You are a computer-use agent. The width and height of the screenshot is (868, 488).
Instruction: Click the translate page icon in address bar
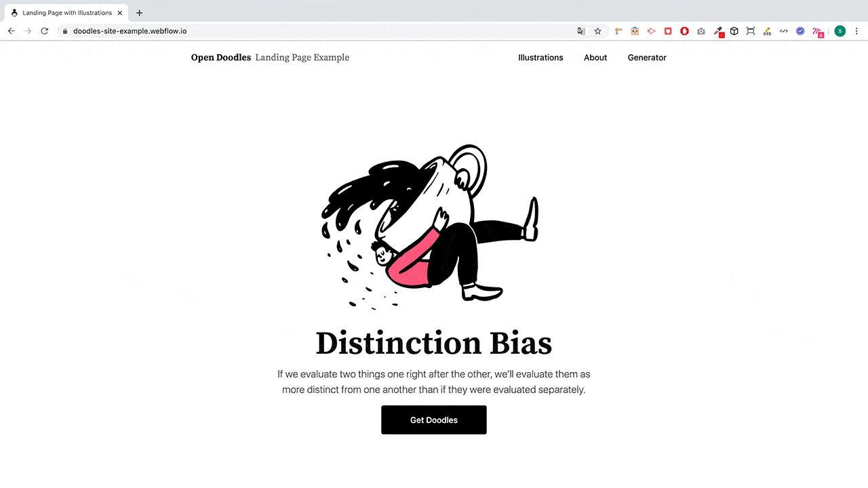tap(581, 31)
